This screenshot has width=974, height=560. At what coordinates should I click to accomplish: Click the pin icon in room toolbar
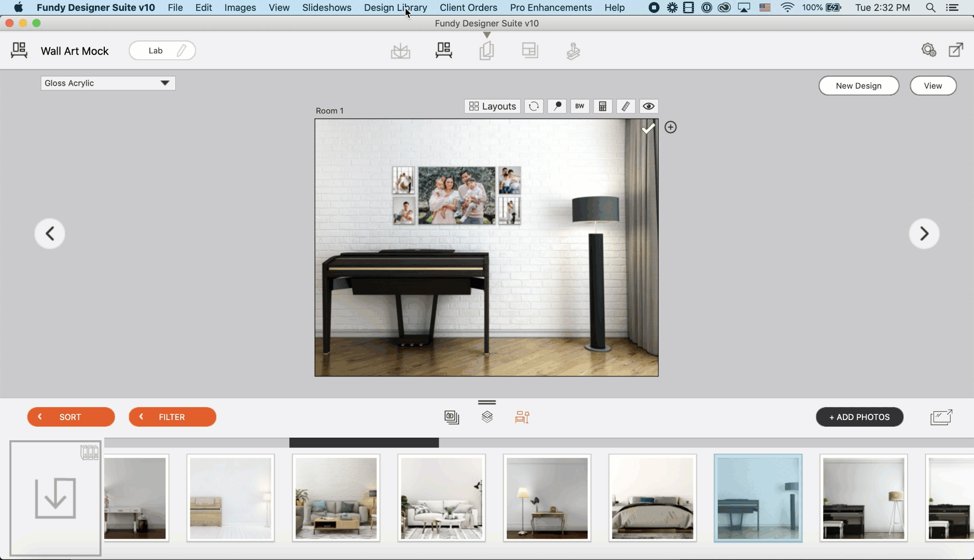pyautogui.click(x=557, y=106)
